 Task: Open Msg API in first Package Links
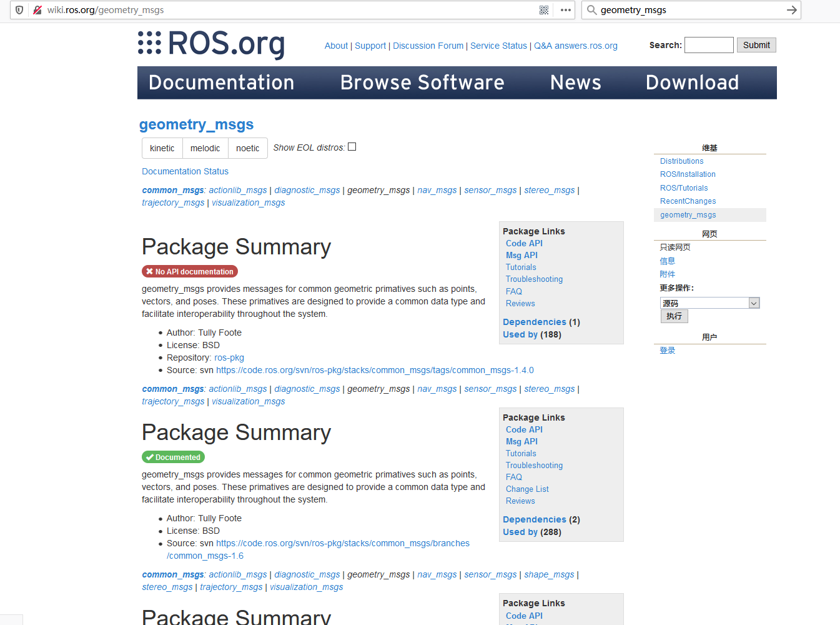(x=521, y=255)
